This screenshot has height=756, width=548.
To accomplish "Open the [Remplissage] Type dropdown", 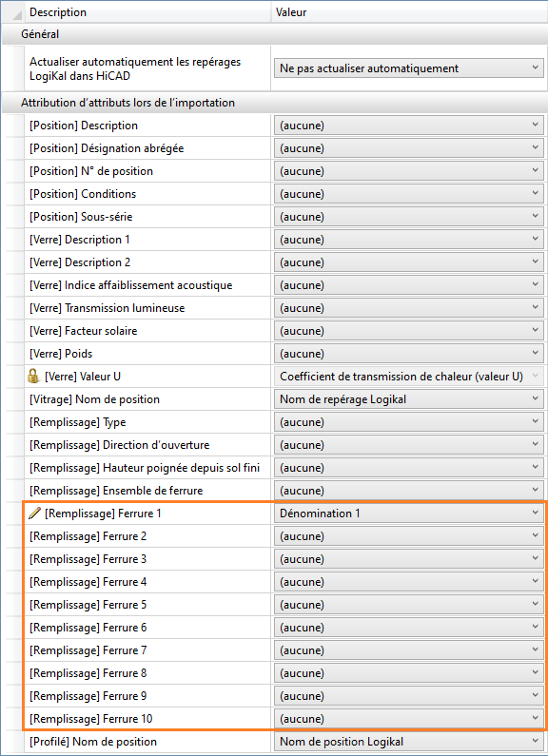I will click(x=408, y=422).
